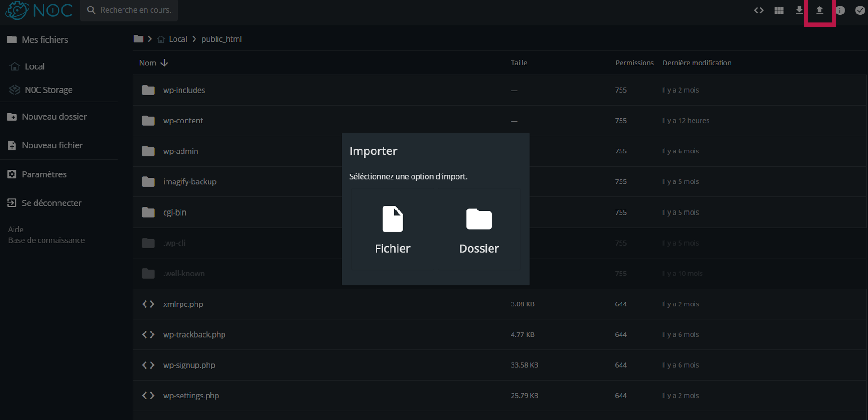Click the upload icon in toolbar

(819, 10)
